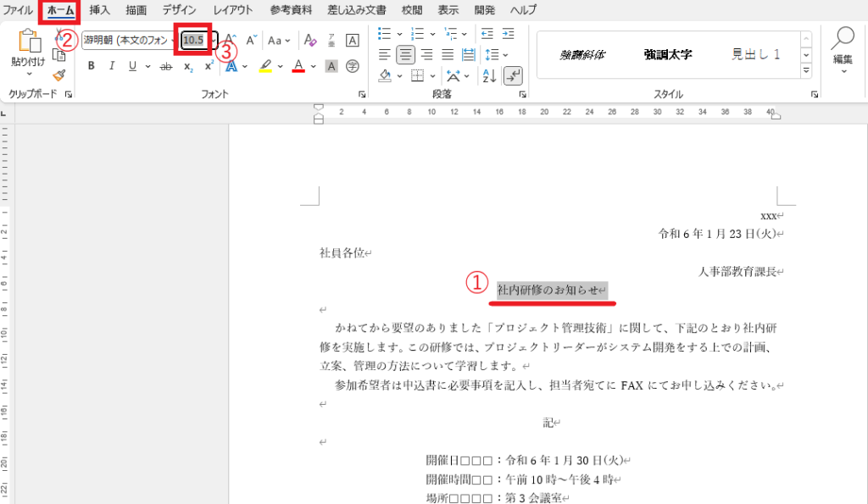Switch to the レイアウト tab

point(233,10)
